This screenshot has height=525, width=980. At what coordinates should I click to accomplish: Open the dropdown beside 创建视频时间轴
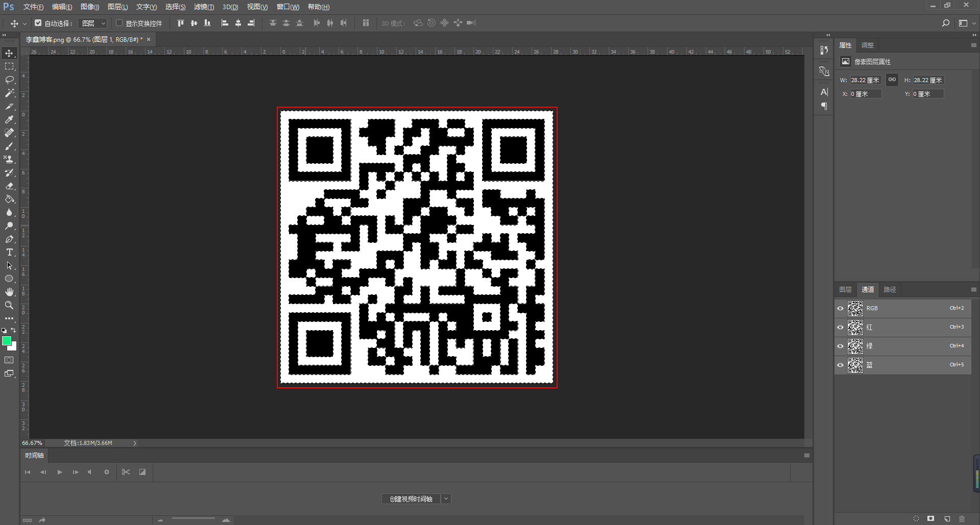[x=446, y=498]
